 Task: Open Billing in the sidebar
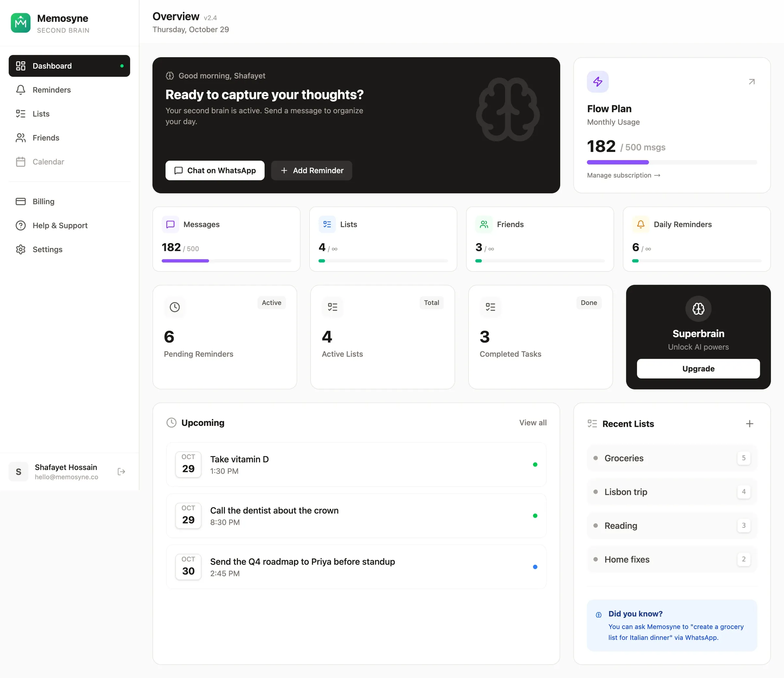point(69,201)
